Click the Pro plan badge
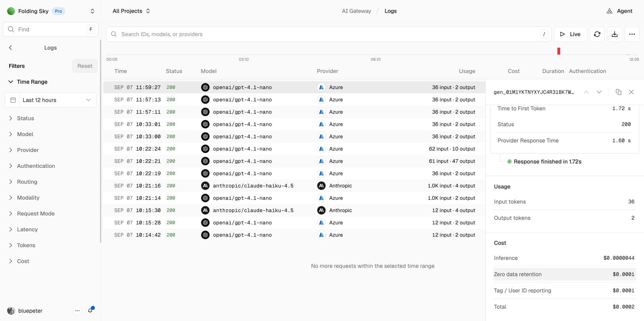This screenshot has width=644, height=321. click(x=58, y=11)
